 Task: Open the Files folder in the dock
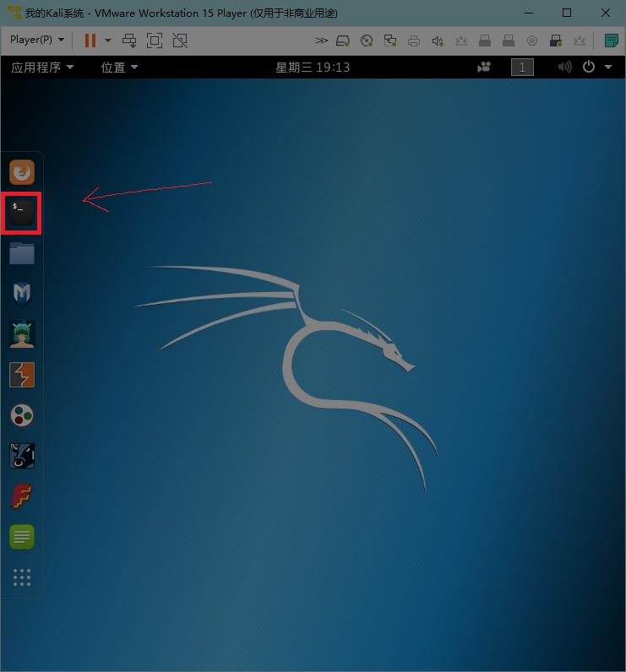click(x=22, y=253)
